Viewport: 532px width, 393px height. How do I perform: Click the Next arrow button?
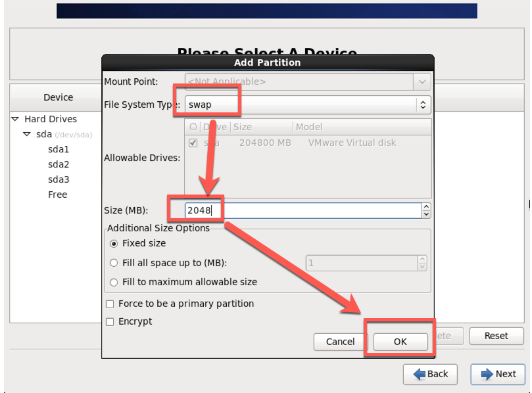pyautogui.click(x=498, y=374)
